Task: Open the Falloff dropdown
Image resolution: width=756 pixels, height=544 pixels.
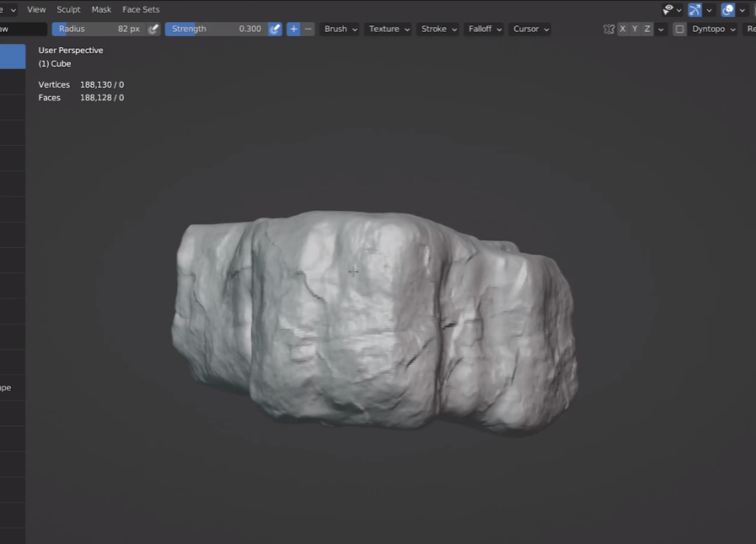Action: pos(485,29)
